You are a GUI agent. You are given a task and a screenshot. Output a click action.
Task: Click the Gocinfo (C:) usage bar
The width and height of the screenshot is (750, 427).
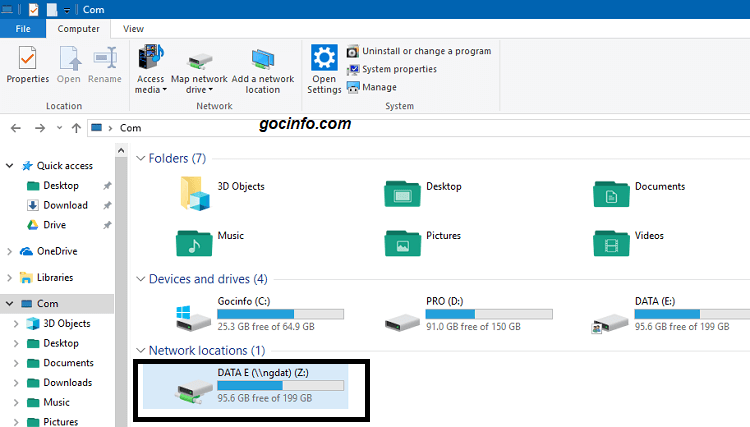point(280,314)
